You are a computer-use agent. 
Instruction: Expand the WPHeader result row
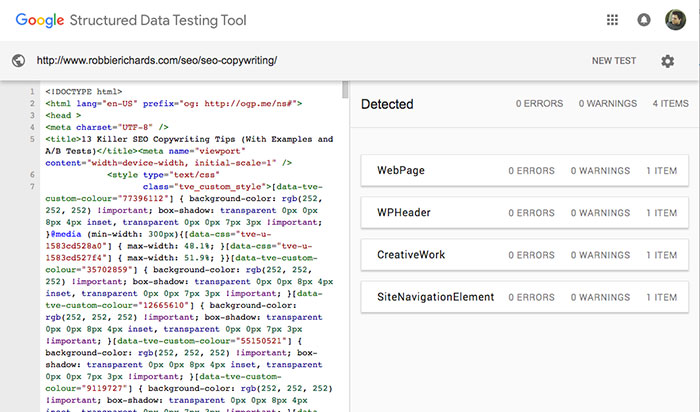(x=525, y=213)
